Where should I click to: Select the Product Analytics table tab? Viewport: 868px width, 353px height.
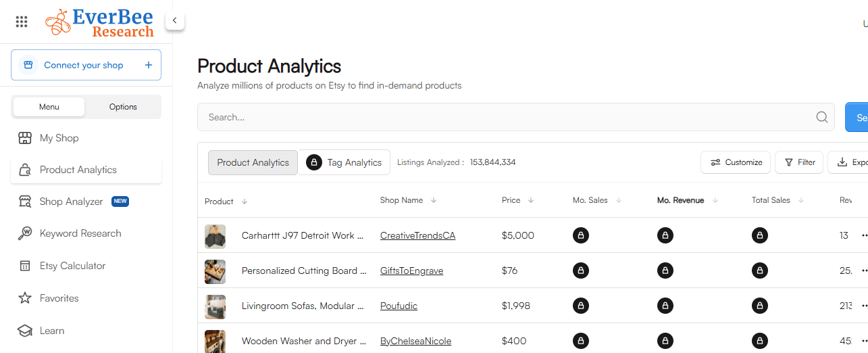[253, 162]
